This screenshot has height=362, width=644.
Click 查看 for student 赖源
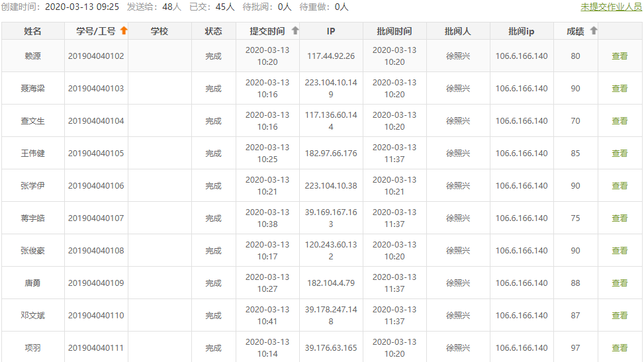point(620,56)
